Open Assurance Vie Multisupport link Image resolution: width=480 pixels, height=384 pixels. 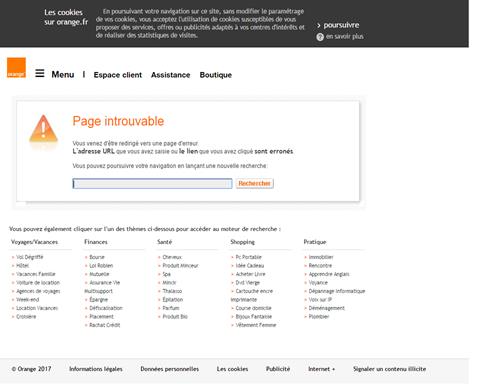[102, 287]
